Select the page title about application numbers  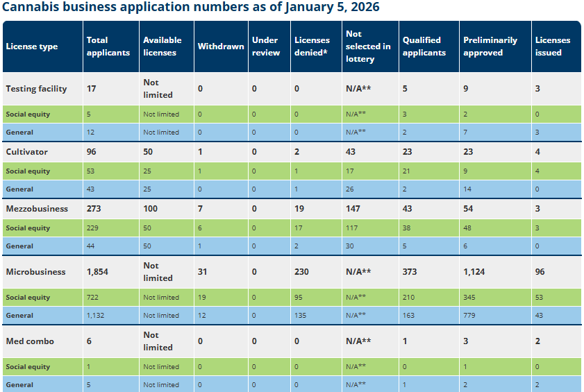191,7
